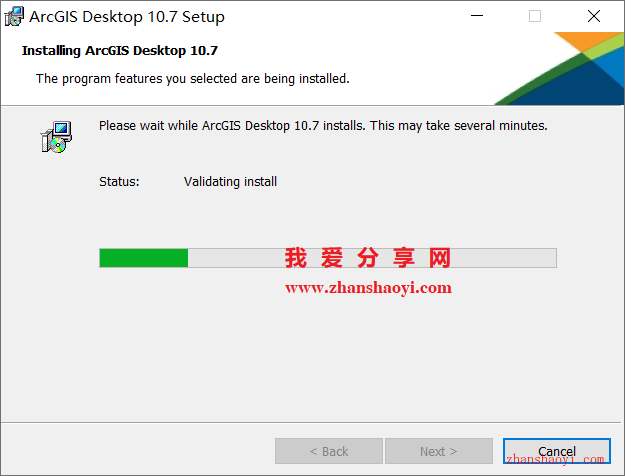This screenshot has width=625, height=476.
Task: Click the installer icon in title bar
Action: 14,17
